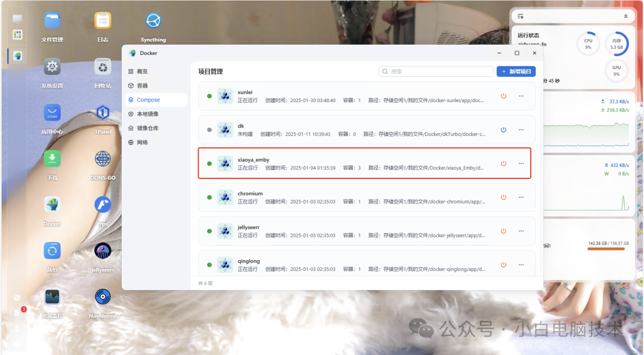Open the 文件管理 desktop icon
This screenshot has width=644, height=355.
[x=52, y=20]
